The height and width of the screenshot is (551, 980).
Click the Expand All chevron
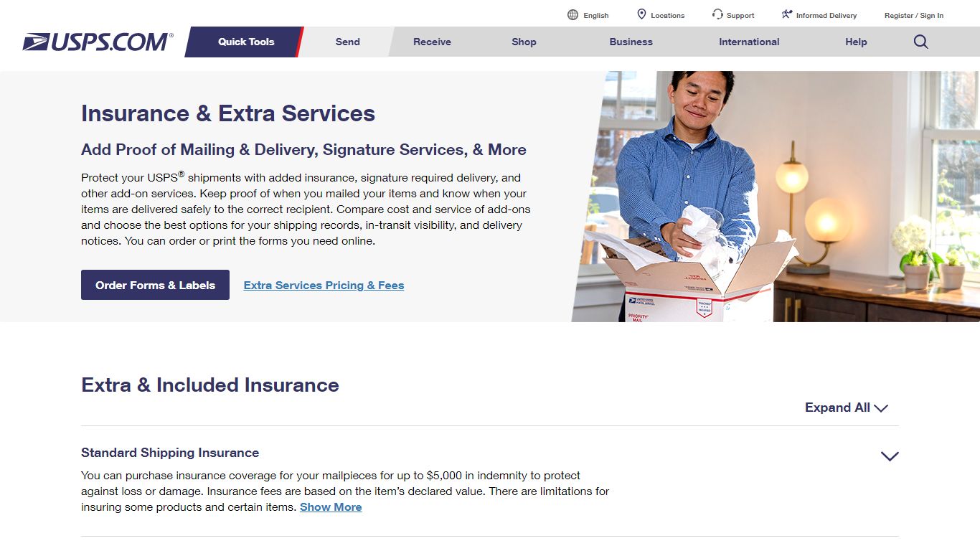click(881, 408)
